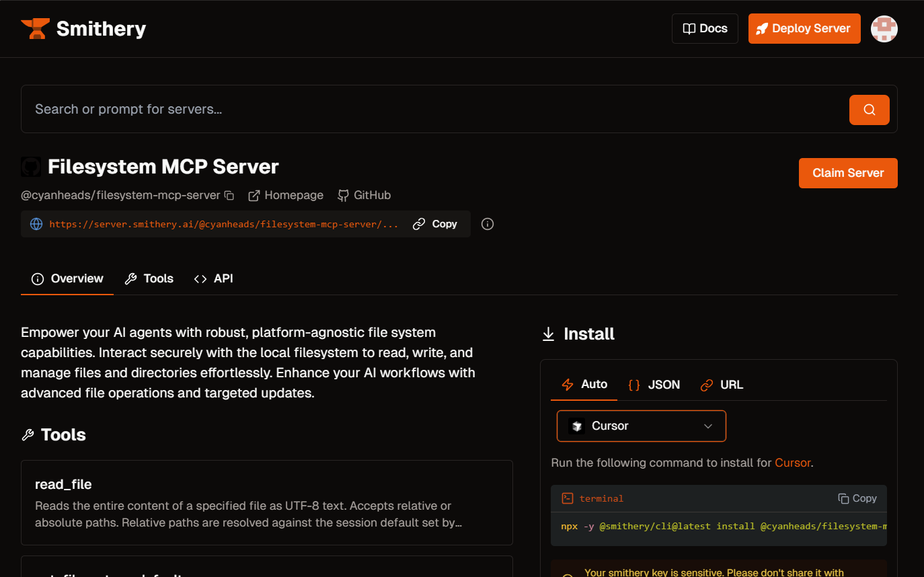924x577 pixels.
Task: Select the JSON install tab
Action: click(654, 385)
